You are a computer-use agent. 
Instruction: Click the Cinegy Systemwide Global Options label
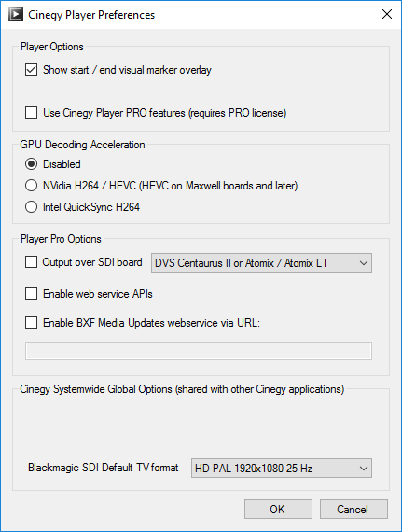[x=182, y=389]
